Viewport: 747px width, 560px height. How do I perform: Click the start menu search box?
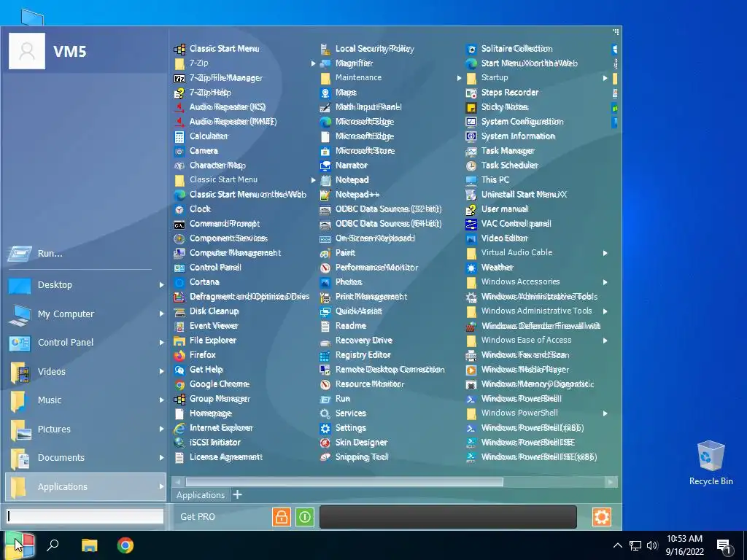tap(85, 517)
